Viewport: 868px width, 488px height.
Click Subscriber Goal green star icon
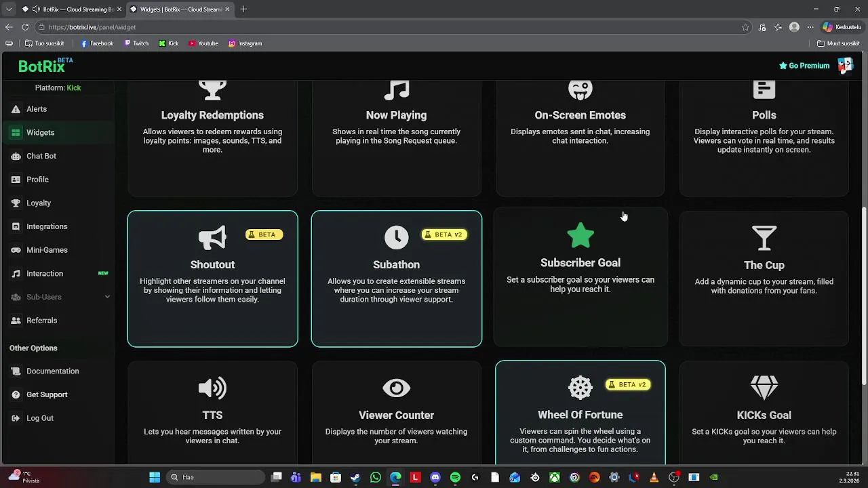click(x=580, y=235)
